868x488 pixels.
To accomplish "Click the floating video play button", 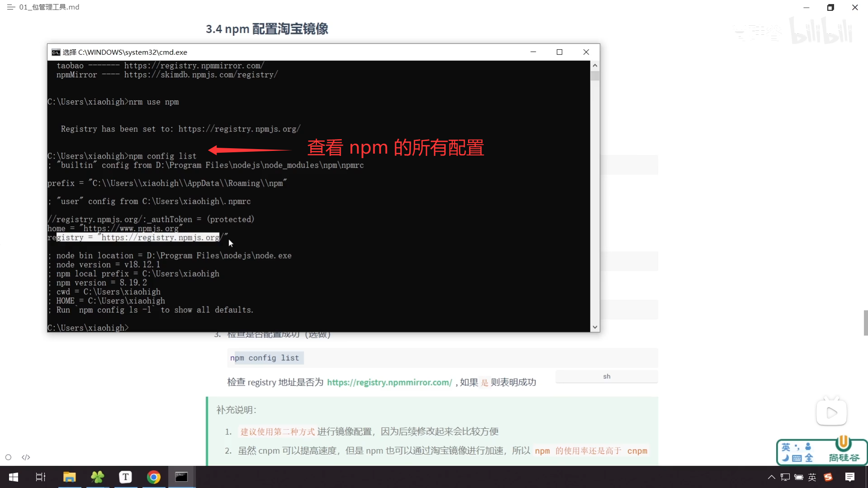I will tap(831, 413).
